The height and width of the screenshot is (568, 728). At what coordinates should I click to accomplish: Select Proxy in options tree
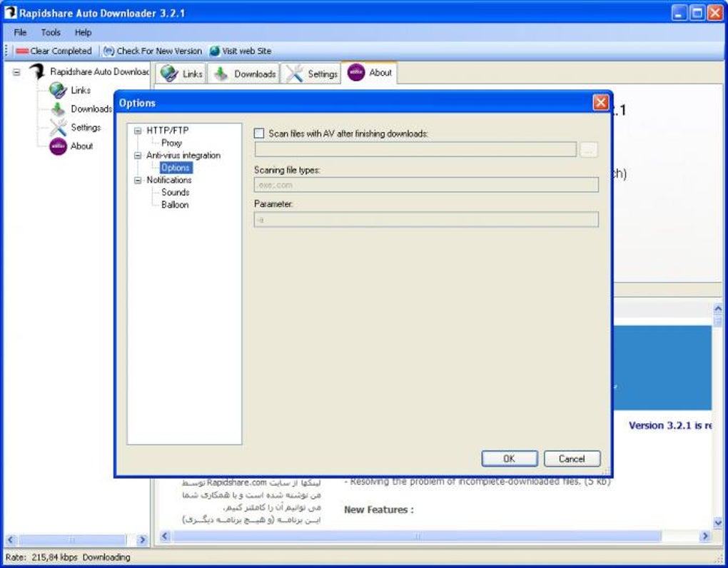point(171,143)
